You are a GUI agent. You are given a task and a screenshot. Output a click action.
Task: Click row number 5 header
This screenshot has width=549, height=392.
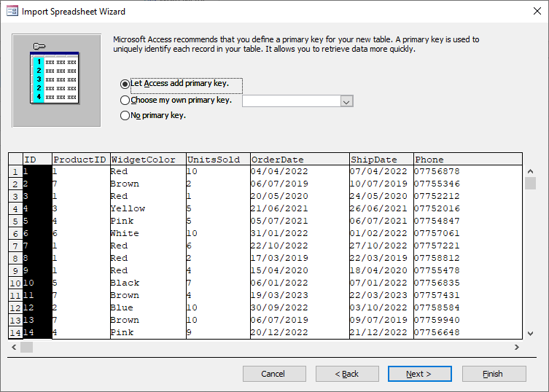pos(15,222)
